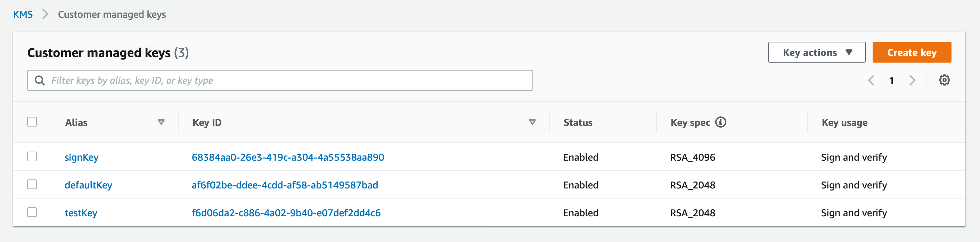The image size is (980, 242).
Task: Expand the Key actions dropdown
Action: pos(816,53)
